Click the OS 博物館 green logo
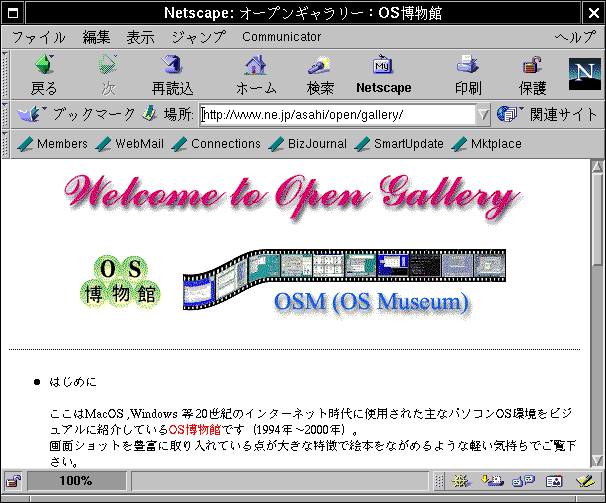 coord(120,281)
